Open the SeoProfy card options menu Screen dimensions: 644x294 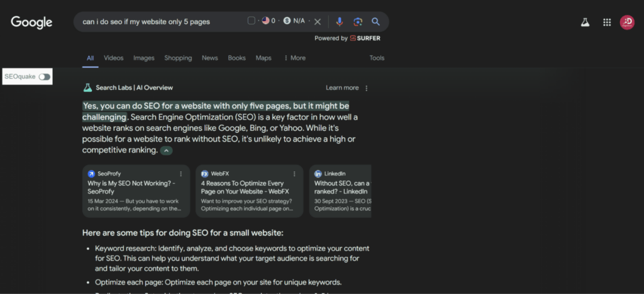180,174
